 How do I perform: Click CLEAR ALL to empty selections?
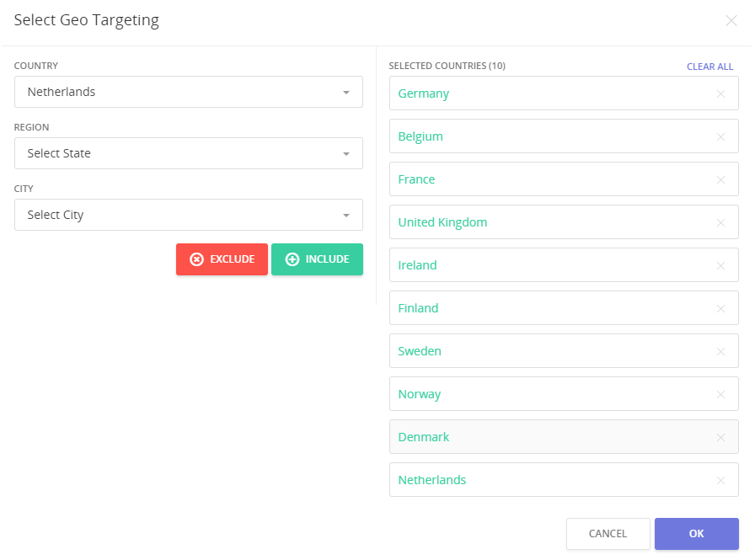tap(710, 66)
